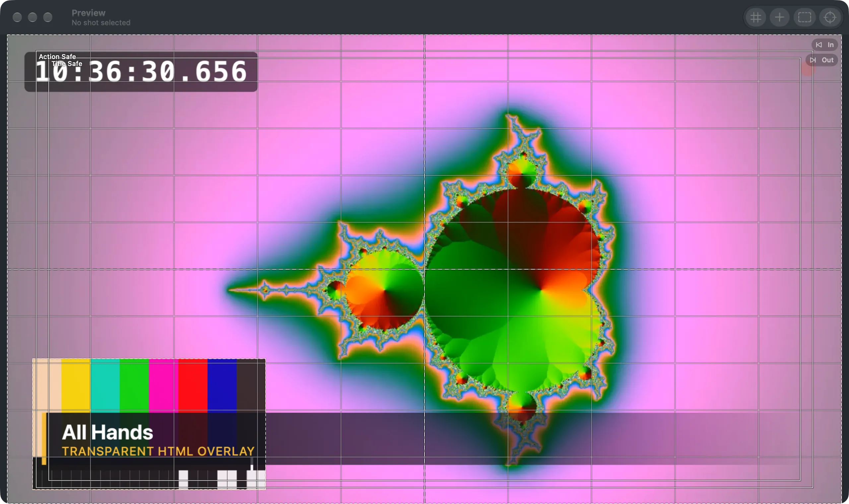
Task: Click the Out transition button
Action: 821,60
